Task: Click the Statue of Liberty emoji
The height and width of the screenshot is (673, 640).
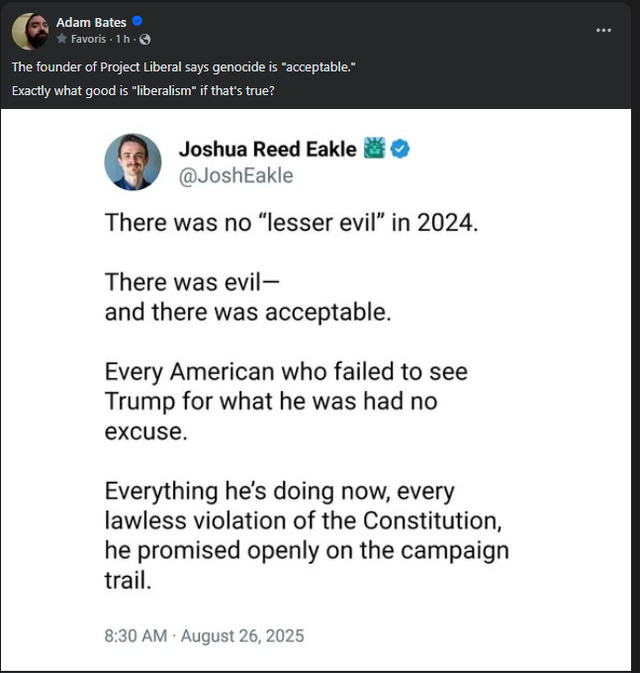Action: (x=373, y=149)
